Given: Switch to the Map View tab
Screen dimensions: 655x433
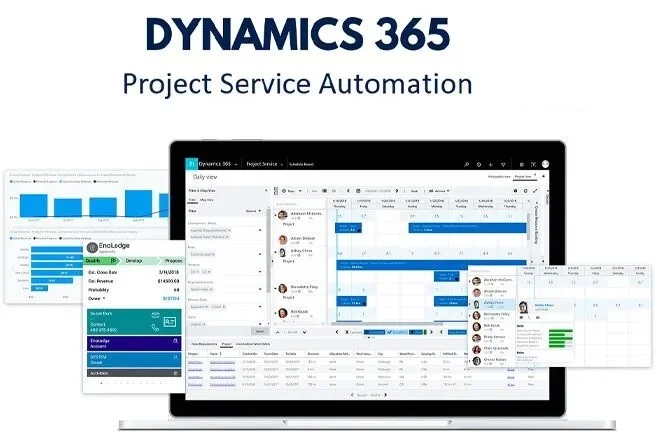Looking at the screenshot, I should coord(207,200).
